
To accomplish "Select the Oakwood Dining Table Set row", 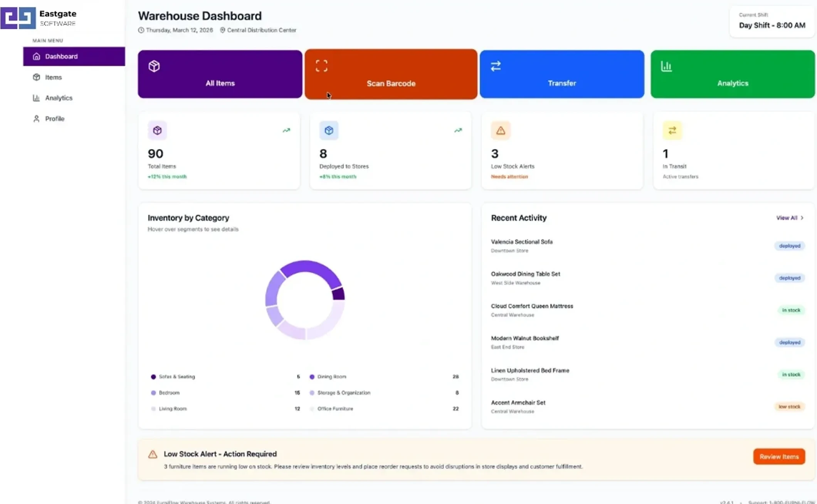I will click(x=648, y=278).
